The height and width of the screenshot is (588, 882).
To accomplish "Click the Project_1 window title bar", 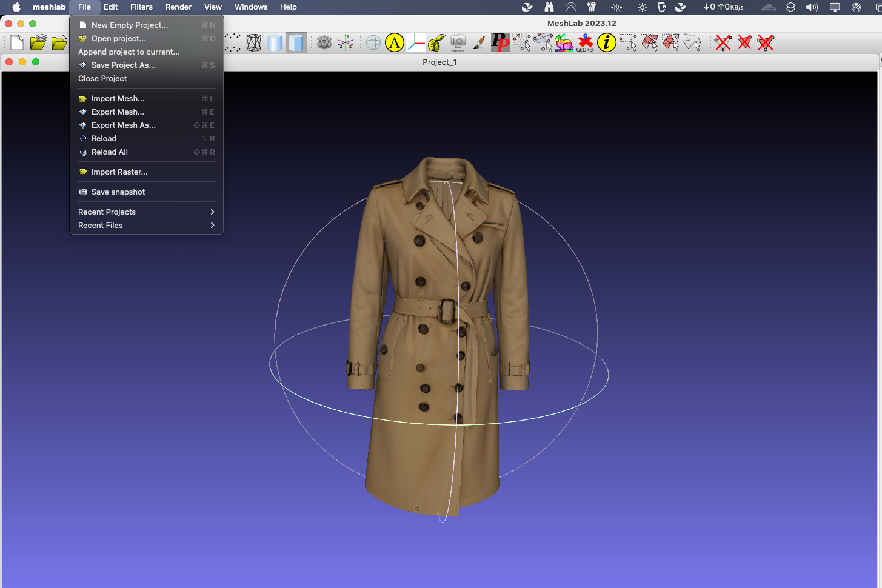I will [x=439, y=62].
